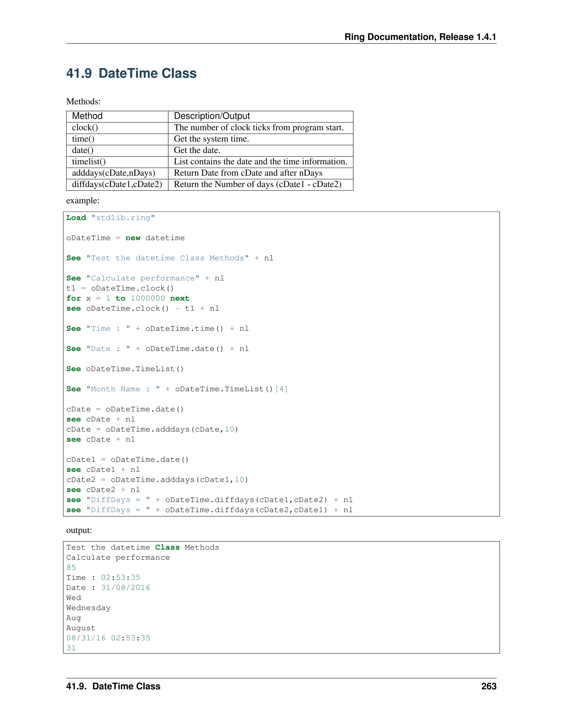Click the 'diffdays(cDate1,cDate2)' table cell
563x728 pixels.
tap(117, 184)
